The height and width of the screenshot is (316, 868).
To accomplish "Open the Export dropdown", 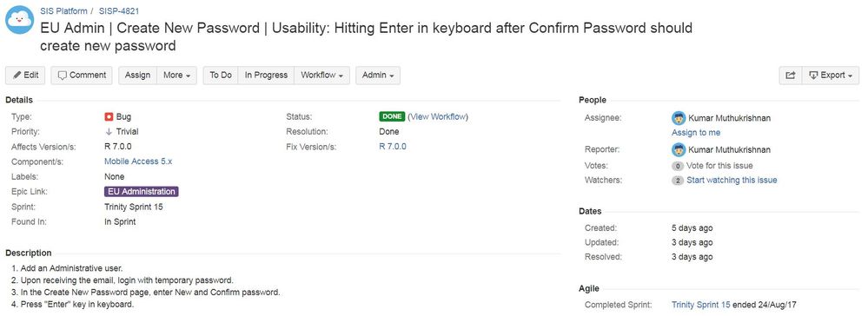I will (x=831, y=76).
